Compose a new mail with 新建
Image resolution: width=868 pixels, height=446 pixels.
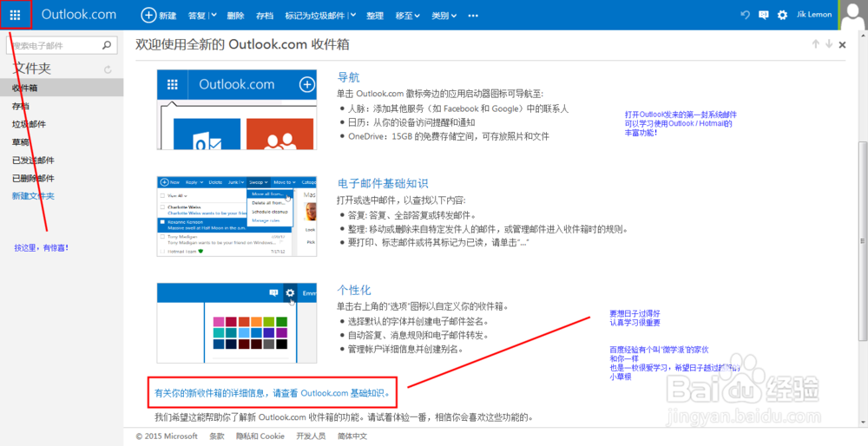point(159,16)
